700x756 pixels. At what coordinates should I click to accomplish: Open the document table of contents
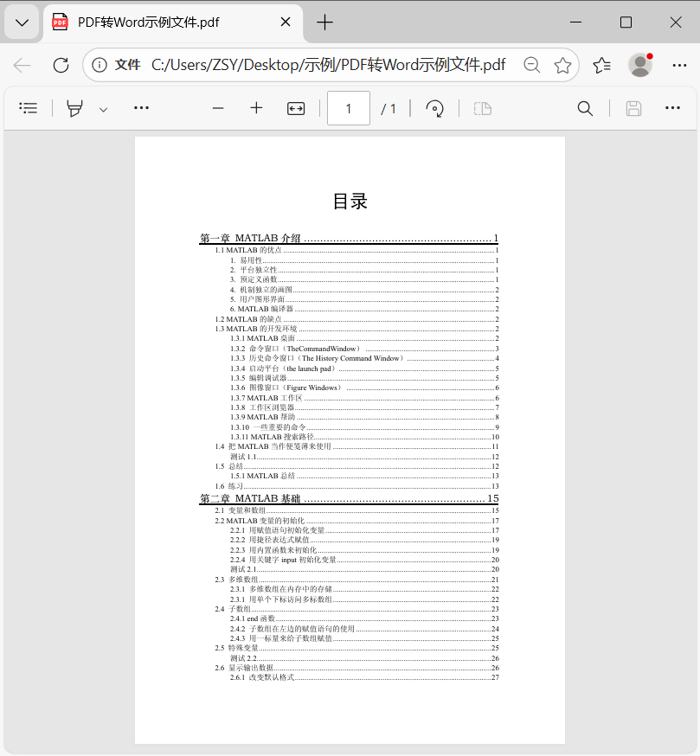[x=28, y=108]
